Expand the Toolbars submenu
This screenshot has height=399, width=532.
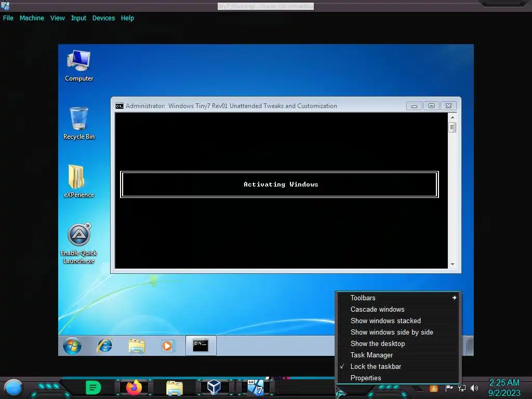[398, 298]
